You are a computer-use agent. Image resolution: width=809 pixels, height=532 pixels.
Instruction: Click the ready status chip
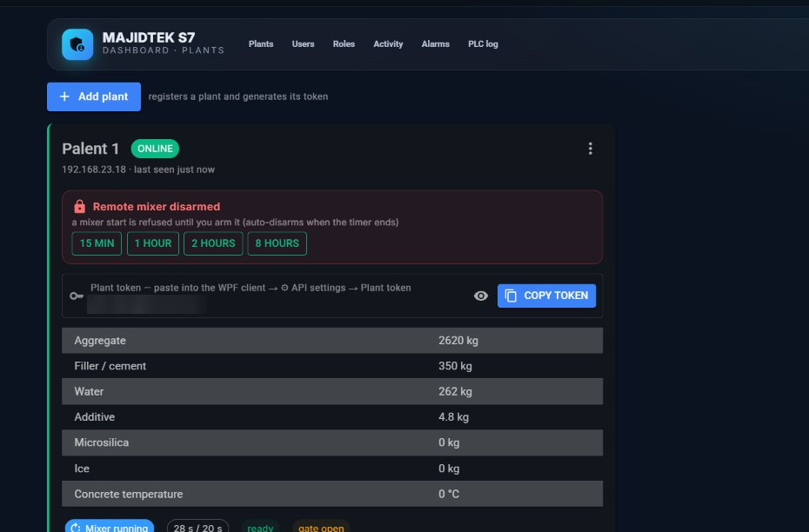click(x=260, y=528)
